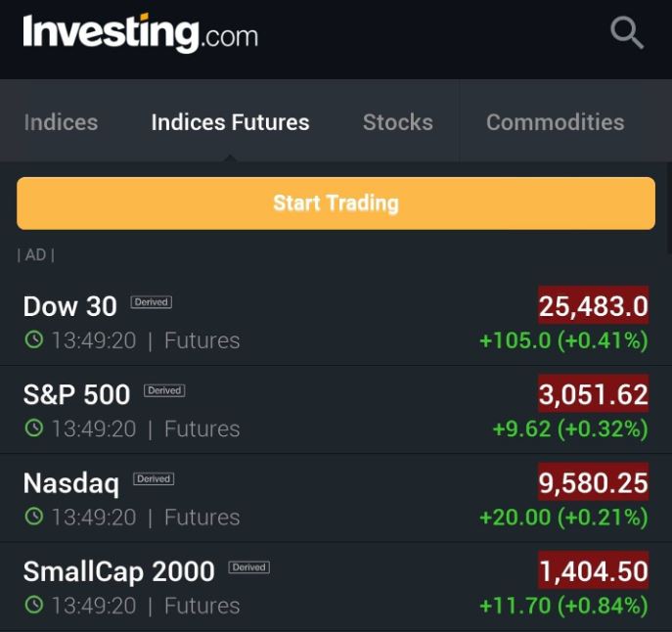Open the search magnifier icon
This screenshot has width=672, height=632.
(626, 33)
